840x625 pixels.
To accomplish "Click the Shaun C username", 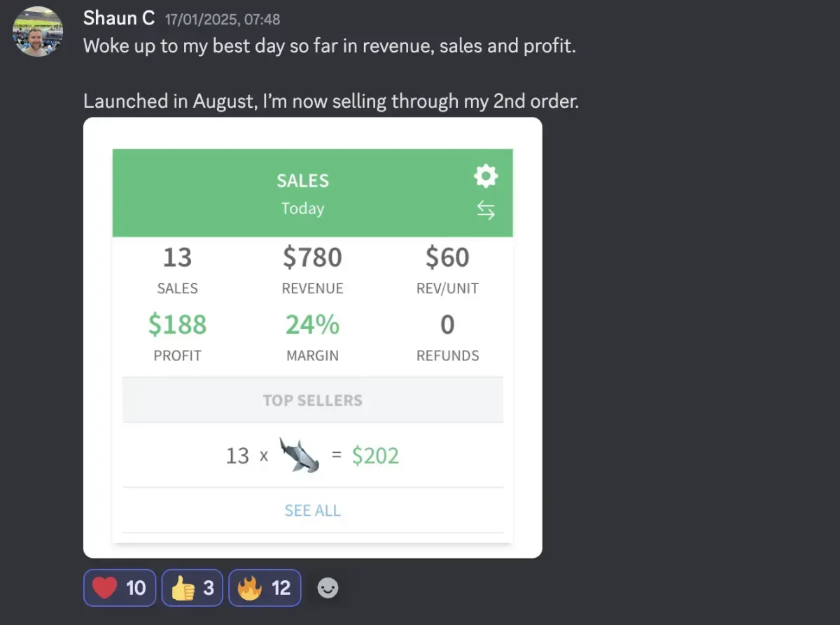I will pyautogui.click(x=118, y=19).
